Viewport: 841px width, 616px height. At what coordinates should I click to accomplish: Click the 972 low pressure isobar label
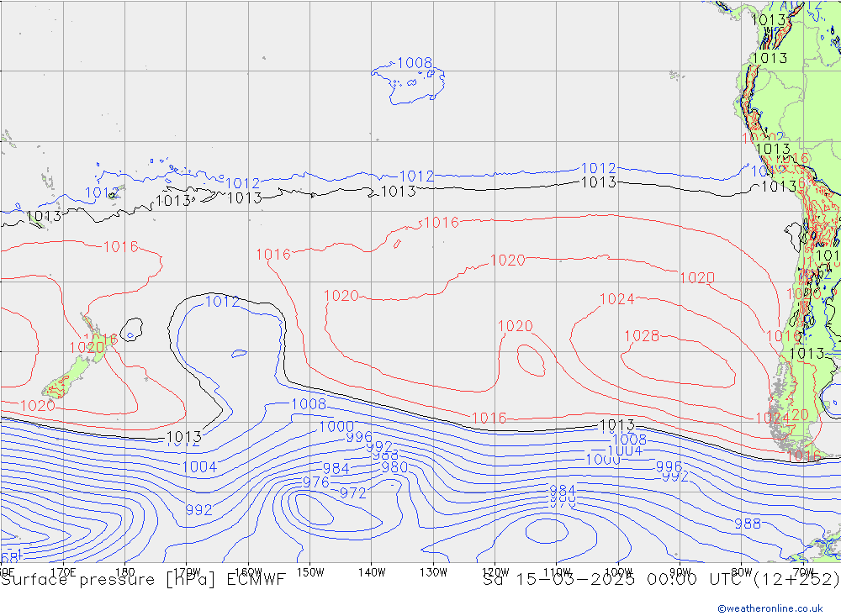(x=353, y=493)
